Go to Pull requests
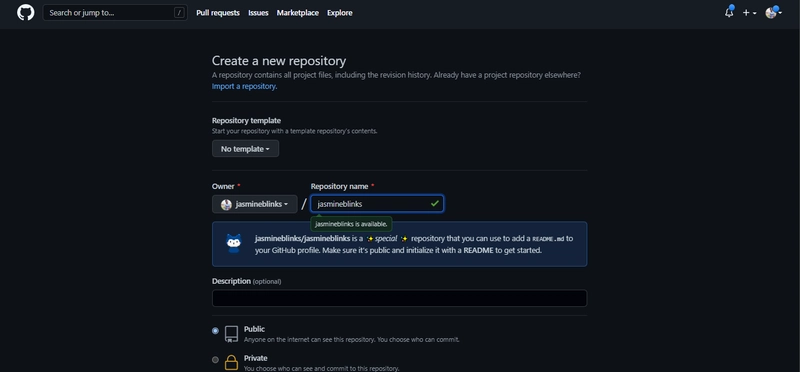The image size is (800, 372). (218, 13)
